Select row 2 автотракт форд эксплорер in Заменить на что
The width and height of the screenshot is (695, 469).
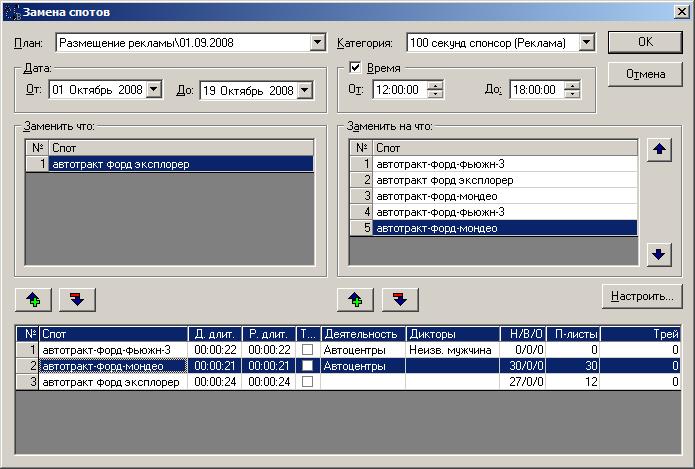pos(505,180)
